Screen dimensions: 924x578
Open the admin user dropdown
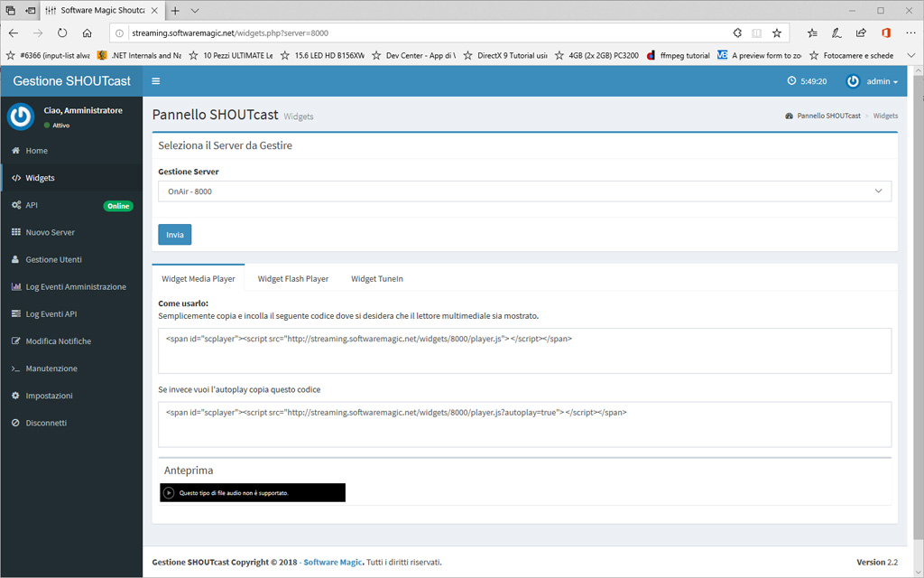[x=873, y=81]
